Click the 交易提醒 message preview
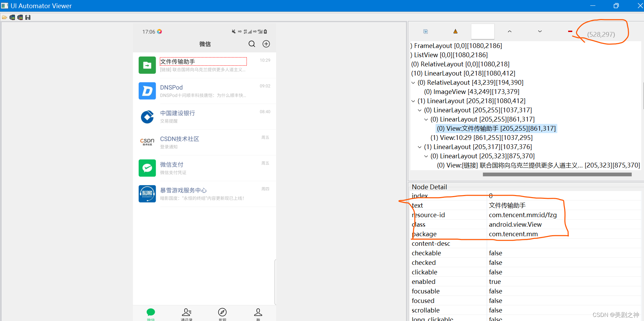 [x=169, y=121]
